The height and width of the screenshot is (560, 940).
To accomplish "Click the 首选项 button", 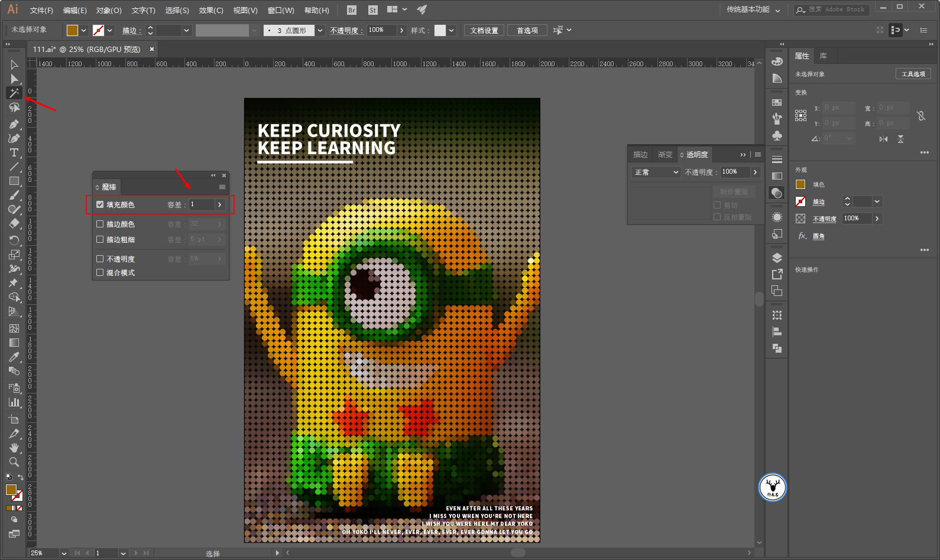I will [527, 30].
